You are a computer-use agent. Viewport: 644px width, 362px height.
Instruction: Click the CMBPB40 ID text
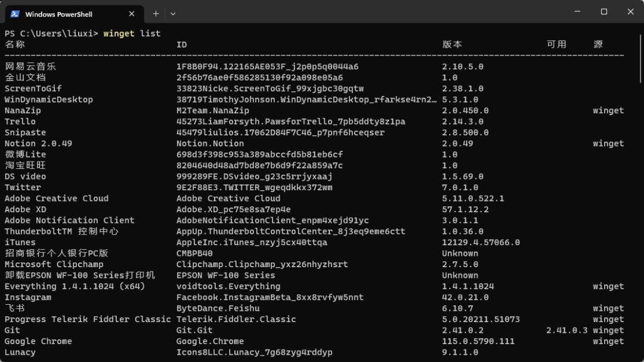[194, 253]
